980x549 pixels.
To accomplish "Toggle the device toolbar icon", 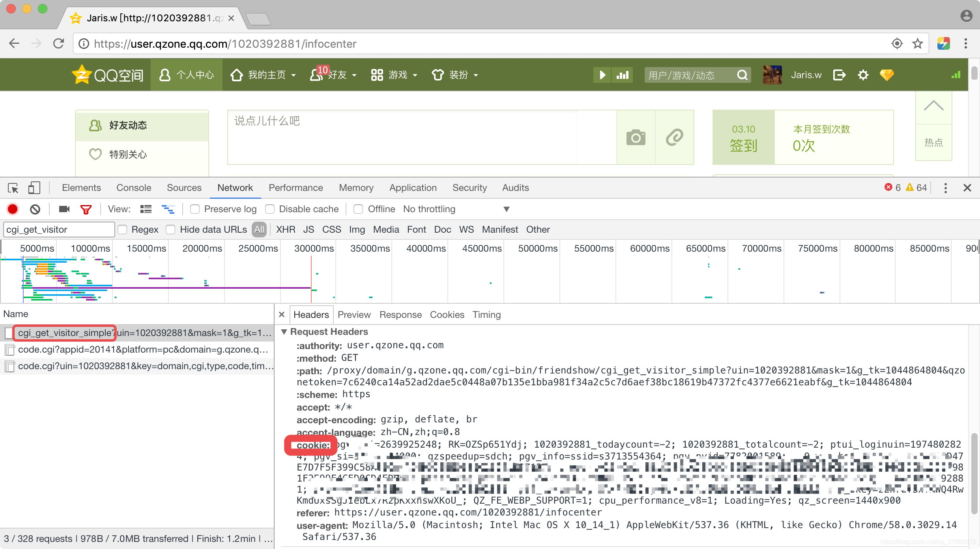I will coord(34,188).
